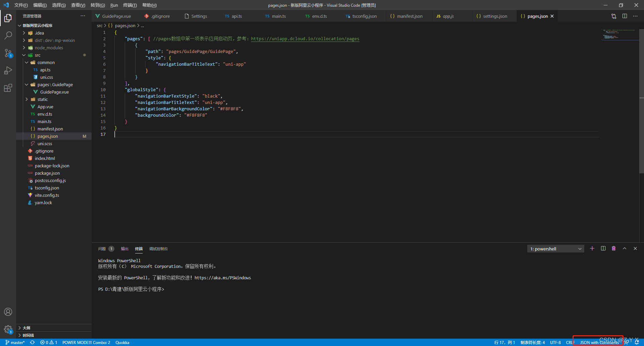Kill terminal with trash icon
The width and height of the screenshot is (644, 346).
pyautogui.click(x=614, y=248)
